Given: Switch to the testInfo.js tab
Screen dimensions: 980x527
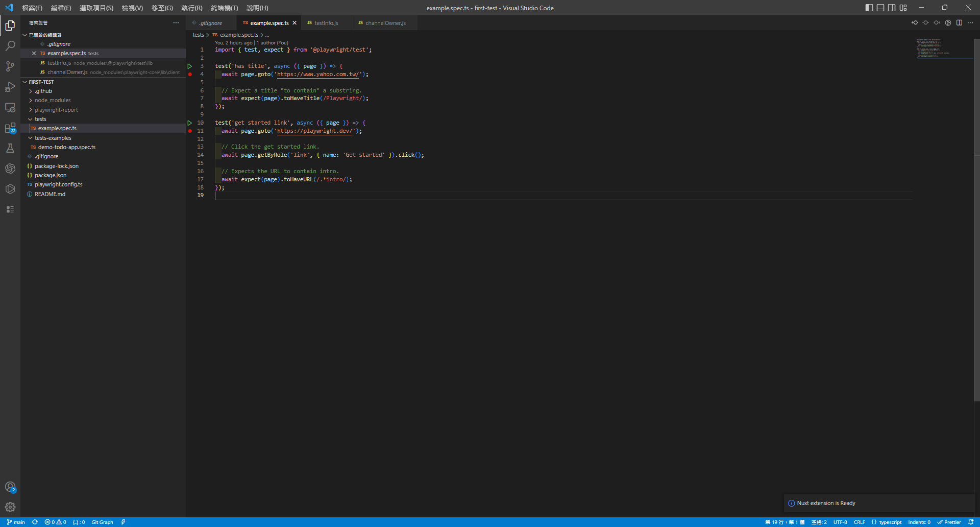Looking at the screenshot, I should pos(326,23).
